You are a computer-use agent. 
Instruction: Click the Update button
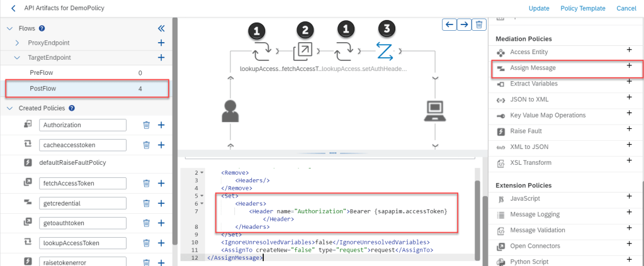[539, 8]
